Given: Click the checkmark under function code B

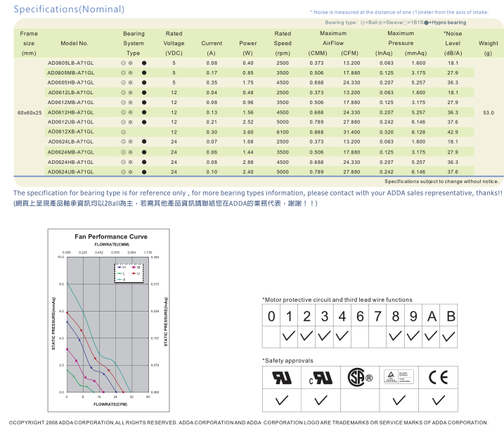Looking at the screenshot, I should click(448, 337).
